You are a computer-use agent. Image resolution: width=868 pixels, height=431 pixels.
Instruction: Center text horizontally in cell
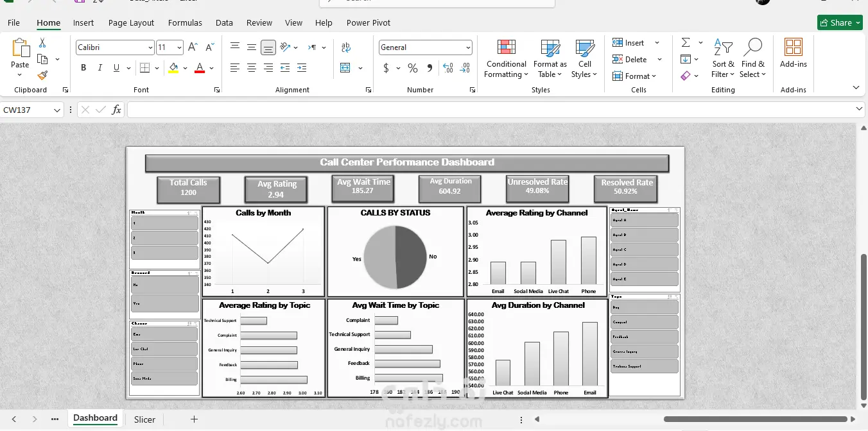[x=252, y=67]
